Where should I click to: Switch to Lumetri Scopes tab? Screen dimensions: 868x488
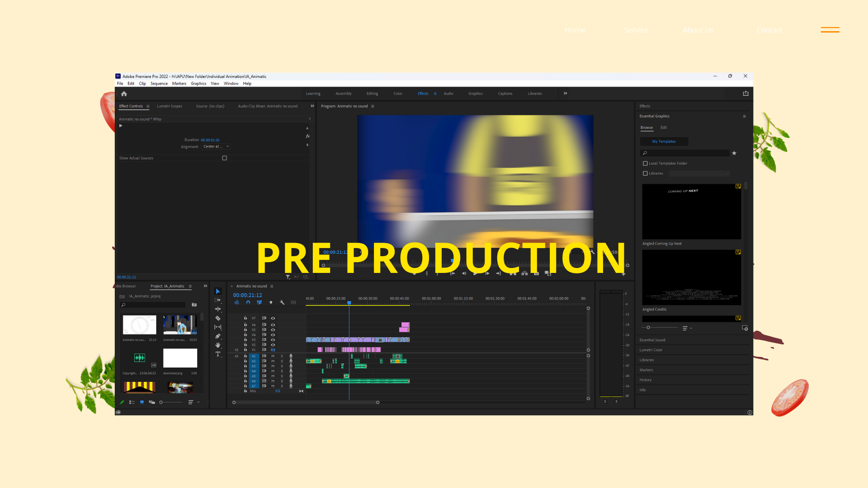point(170,106)
